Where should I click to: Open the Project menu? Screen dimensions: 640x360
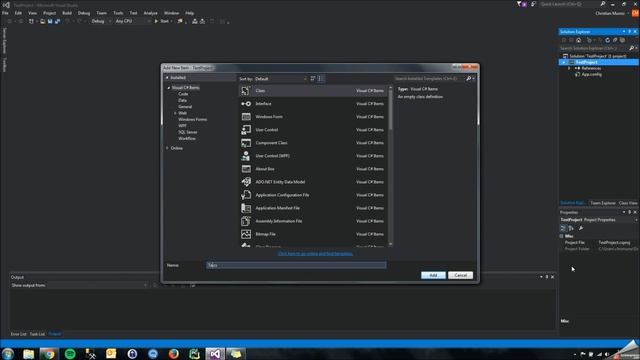49,13
